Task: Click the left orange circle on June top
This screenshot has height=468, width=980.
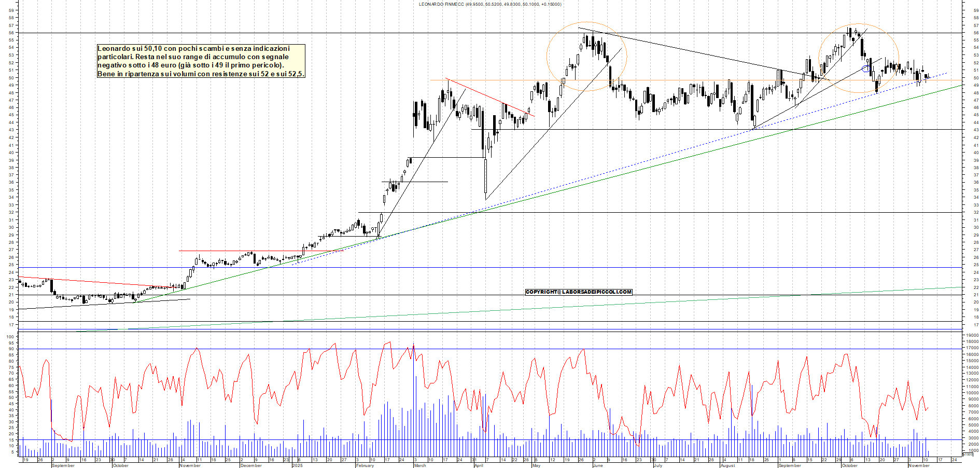Action: 586,57
